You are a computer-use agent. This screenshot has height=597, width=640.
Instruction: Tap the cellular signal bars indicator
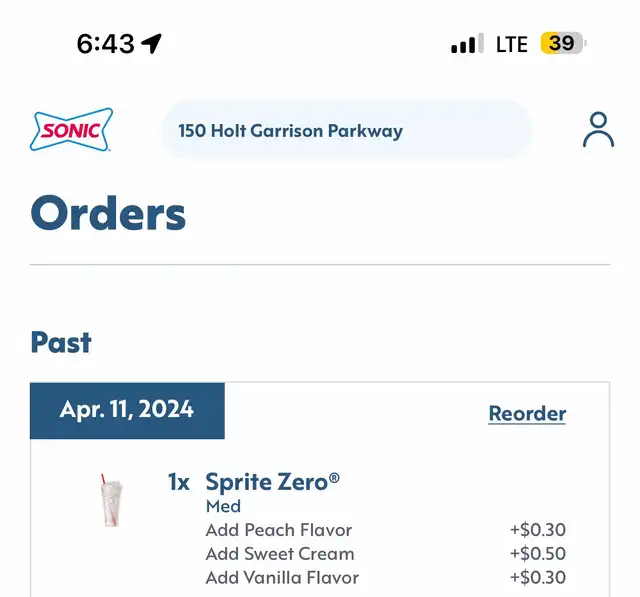click(x=467, y=43)
